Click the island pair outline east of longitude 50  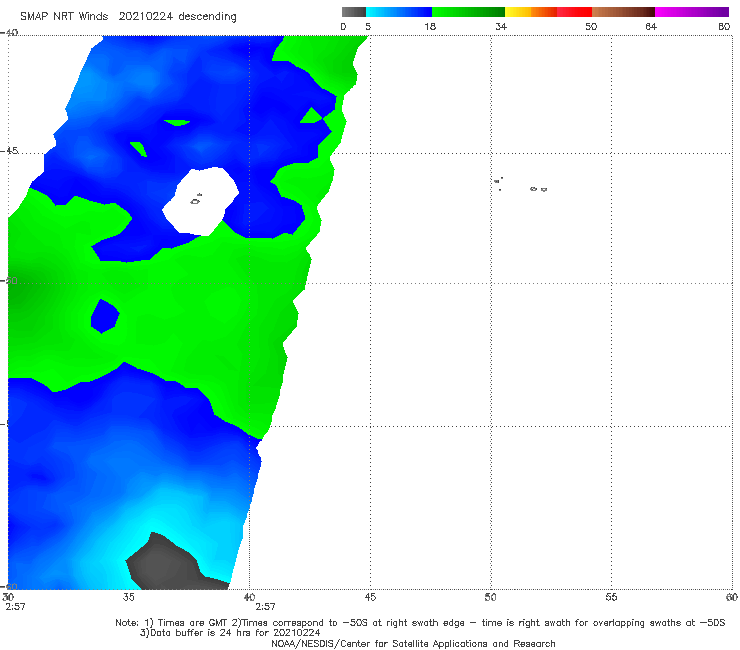click(x=538, y=189)
